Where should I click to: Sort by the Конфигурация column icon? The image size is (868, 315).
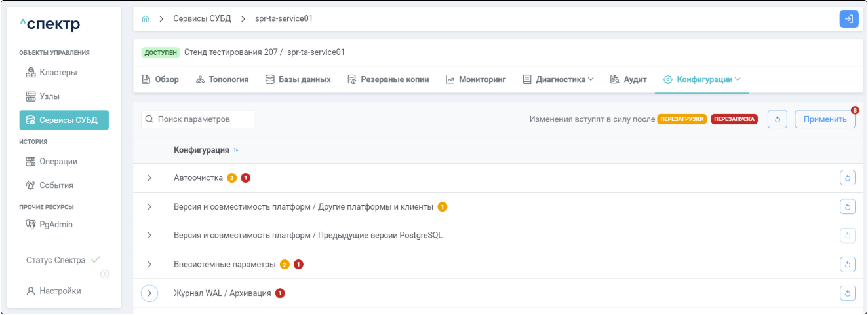(236, 151)
